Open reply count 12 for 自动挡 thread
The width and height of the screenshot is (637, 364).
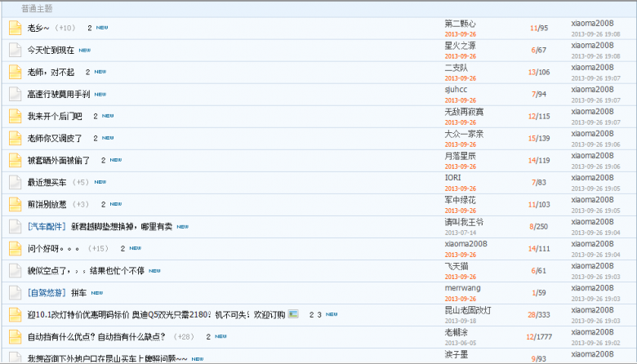[x=529, y=336]
